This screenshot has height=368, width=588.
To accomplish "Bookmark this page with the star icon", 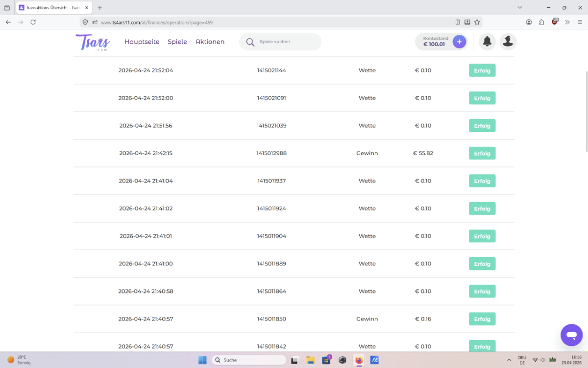I will click(x=477, y=22).
